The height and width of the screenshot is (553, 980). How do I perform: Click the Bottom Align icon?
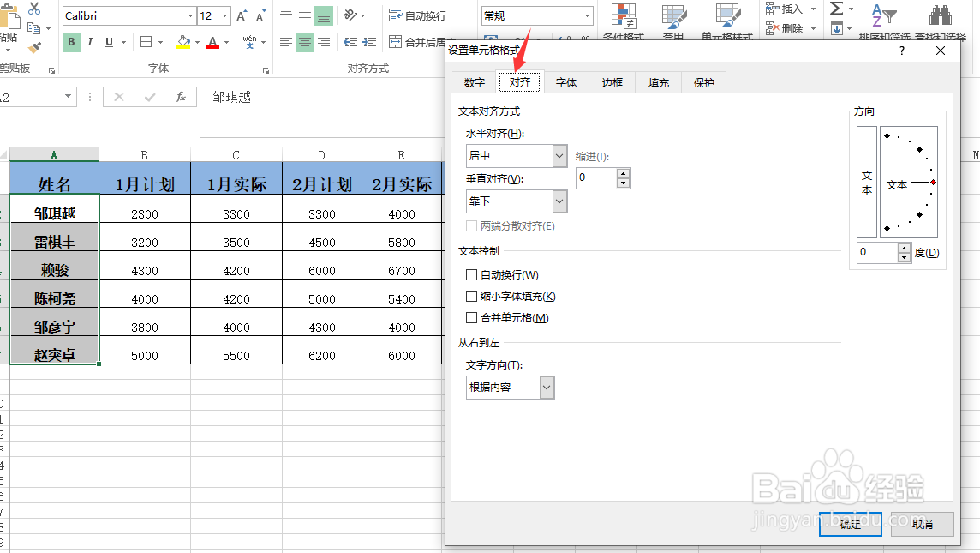324,16
